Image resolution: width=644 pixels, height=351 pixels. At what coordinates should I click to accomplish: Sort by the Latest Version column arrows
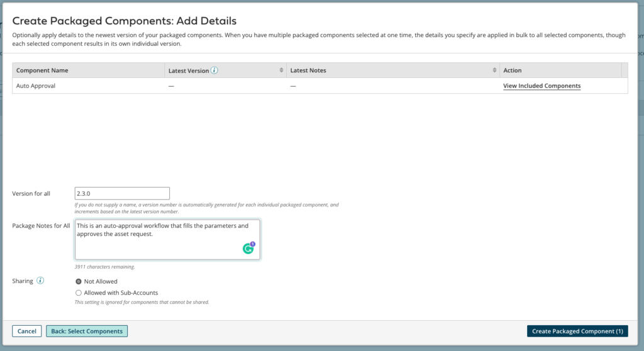coord(281,70)
